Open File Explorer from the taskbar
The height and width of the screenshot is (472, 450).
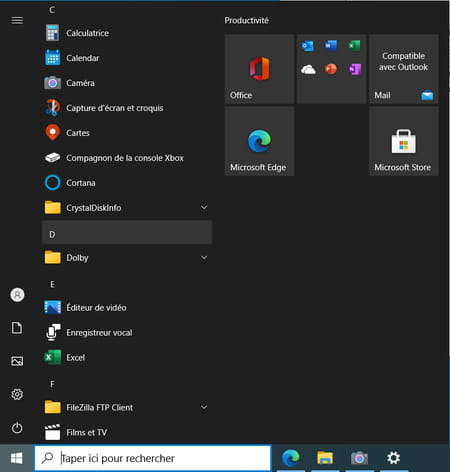point(325,458)
